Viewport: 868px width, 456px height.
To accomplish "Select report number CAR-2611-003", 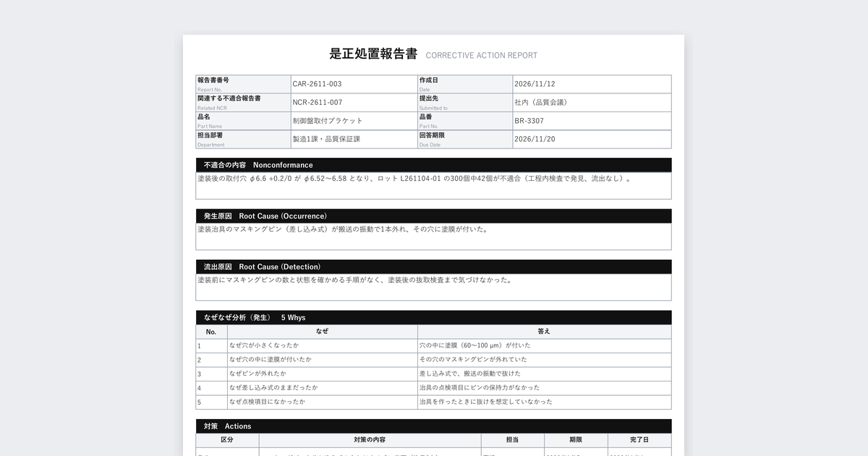I will pyautogui.click(x=317, y=84).
